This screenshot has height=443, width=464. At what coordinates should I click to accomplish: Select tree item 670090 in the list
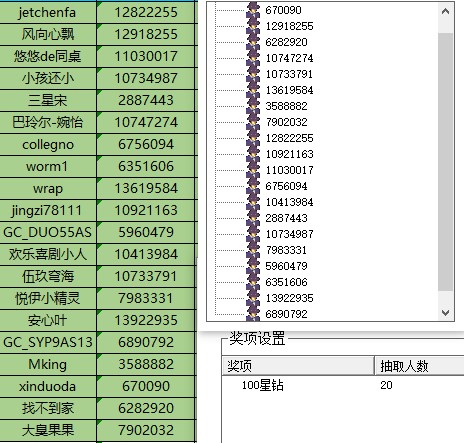click(283, 10)
